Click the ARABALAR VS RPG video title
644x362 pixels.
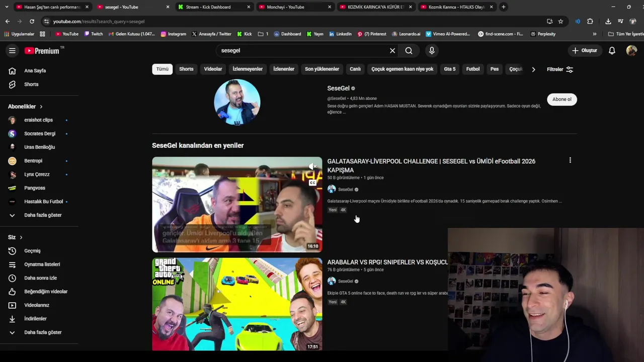coord(387,262)
